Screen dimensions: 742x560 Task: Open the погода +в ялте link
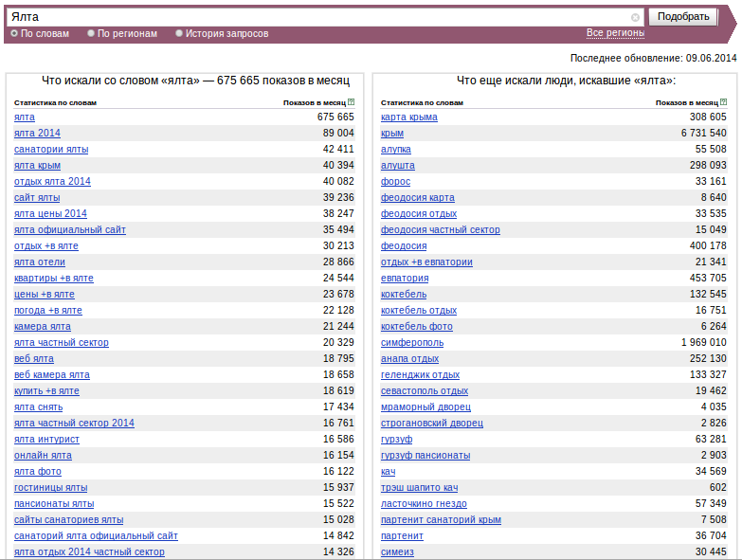48,310
